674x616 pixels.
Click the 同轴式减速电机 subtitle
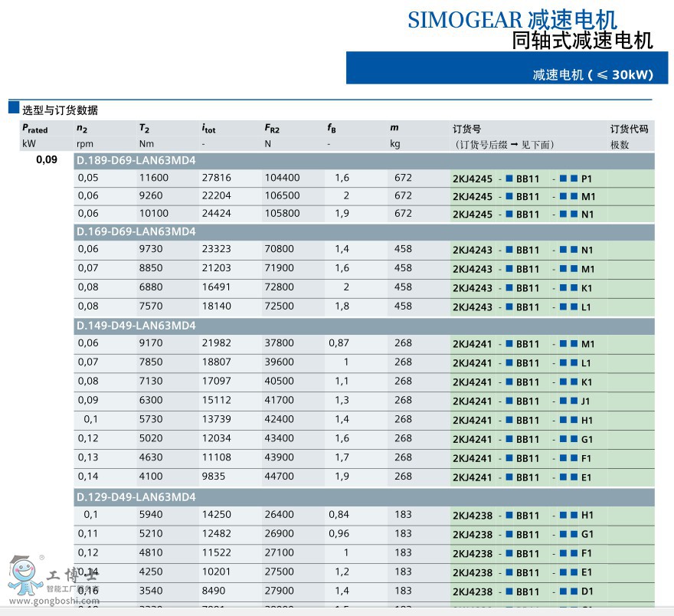coord(582,41)
